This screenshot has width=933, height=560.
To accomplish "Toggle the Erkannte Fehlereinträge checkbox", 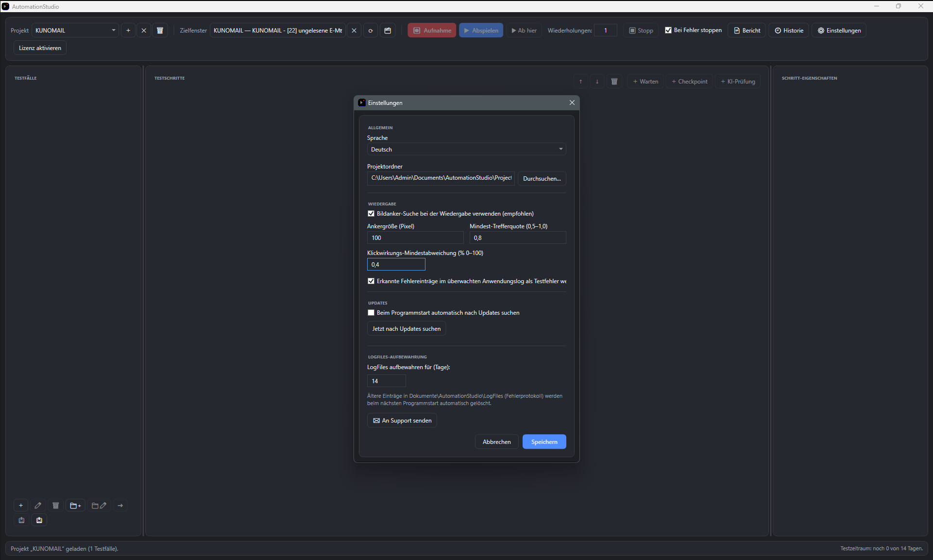I will (x=371, y=281).
